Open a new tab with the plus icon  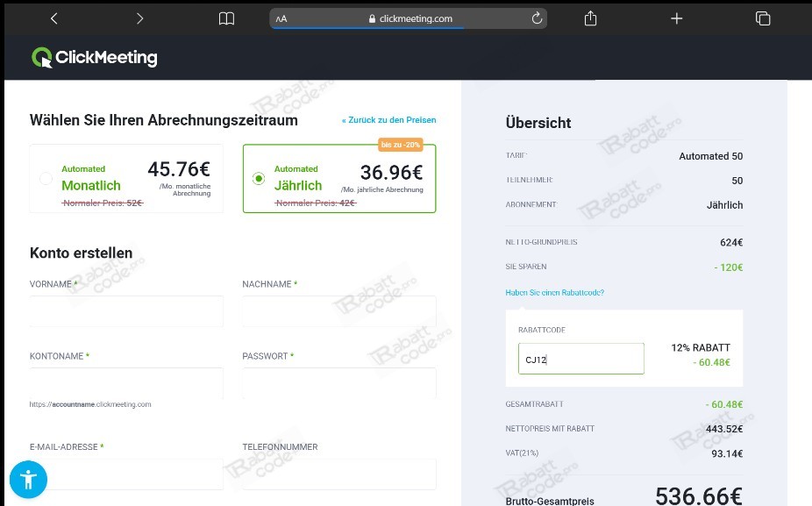(676, 18)
